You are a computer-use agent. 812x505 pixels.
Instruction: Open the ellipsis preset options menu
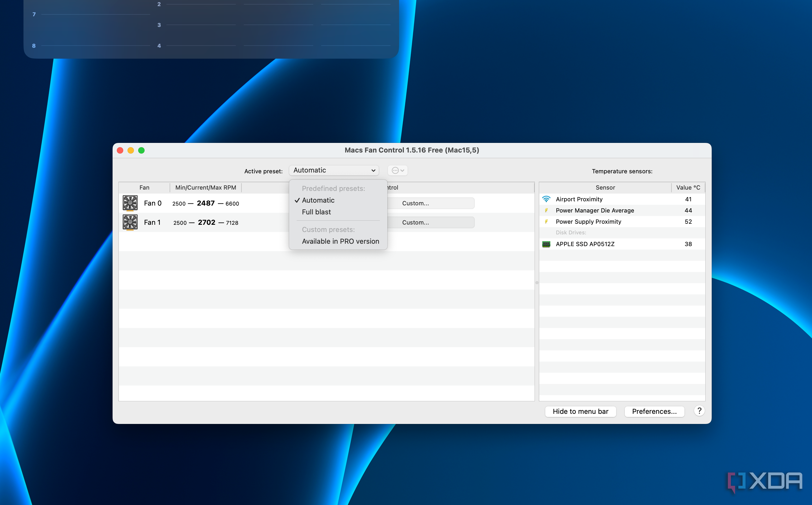[x=398, y=170]
